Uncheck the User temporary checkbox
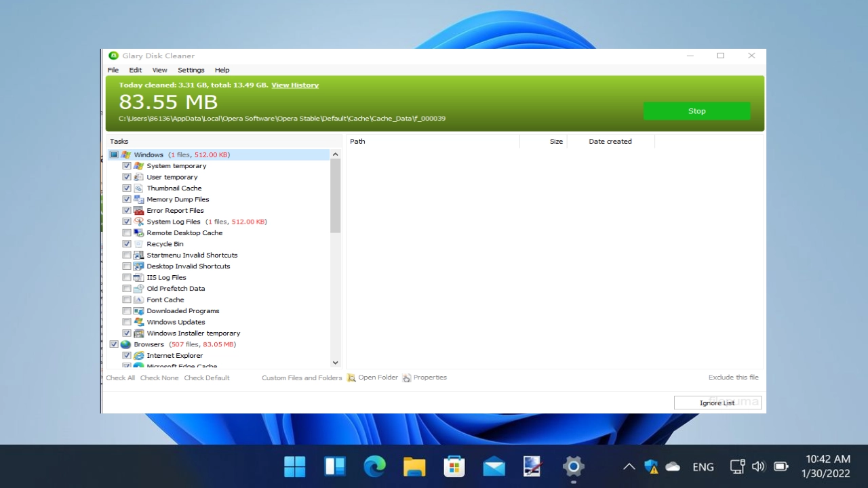 (x=127, y=177)
